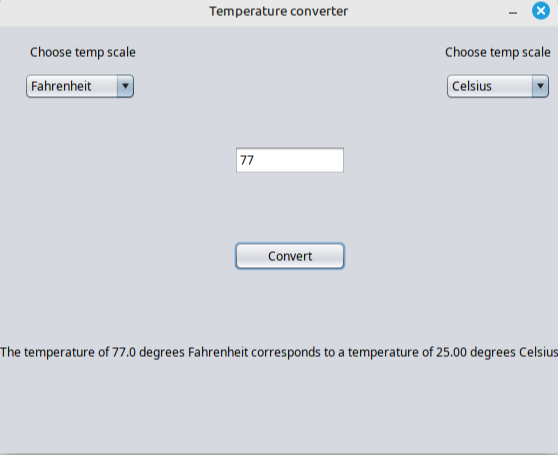Expand the Celsius dropdown arrow
Viewport: 558px width, 455px height.
click(x=540, y=86)
